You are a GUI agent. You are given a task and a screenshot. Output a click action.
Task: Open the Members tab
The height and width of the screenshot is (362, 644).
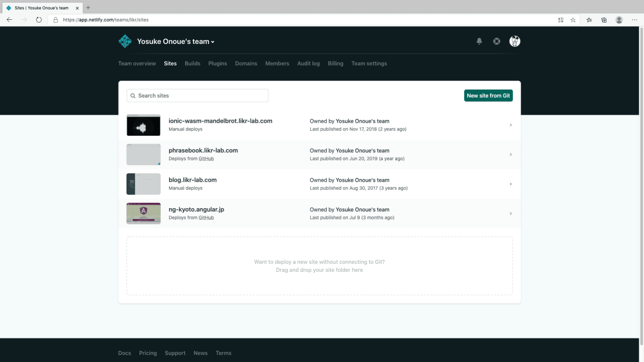277,63
